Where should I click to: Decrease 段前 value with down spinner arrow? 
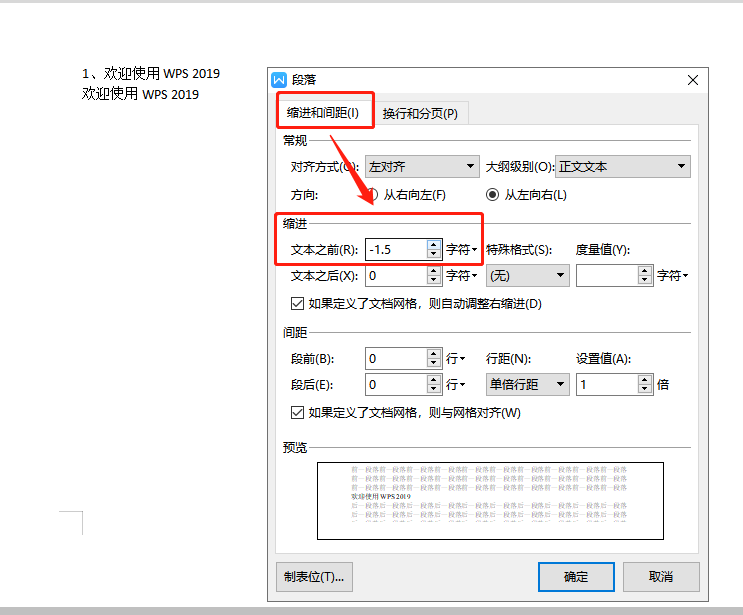click(x=434, y=363)
